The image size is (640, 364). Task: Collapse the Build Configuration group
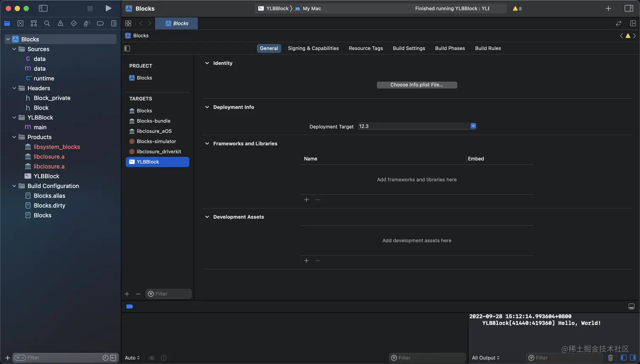14,186
